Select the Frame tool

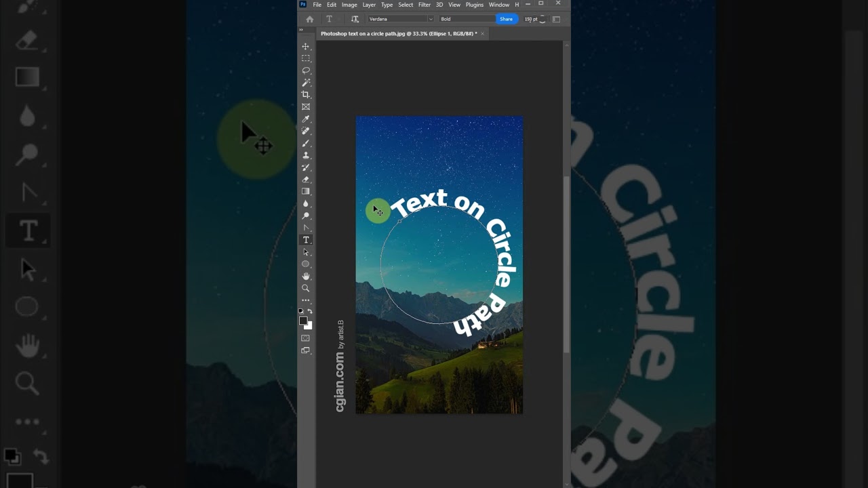point(306,107)
